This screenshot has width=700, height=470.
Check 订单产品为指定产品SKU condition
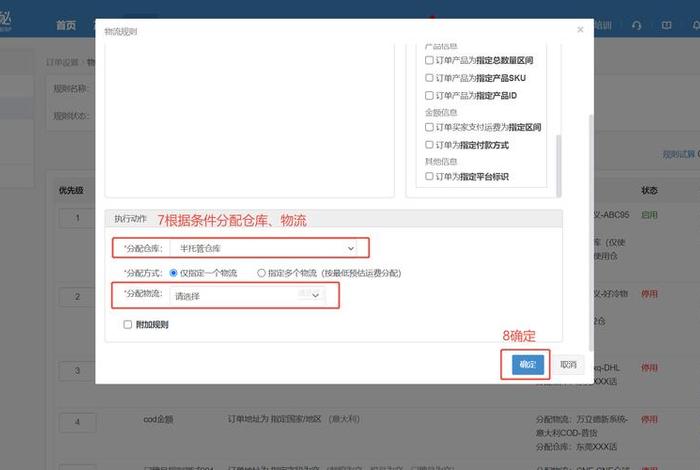(429, 78)
